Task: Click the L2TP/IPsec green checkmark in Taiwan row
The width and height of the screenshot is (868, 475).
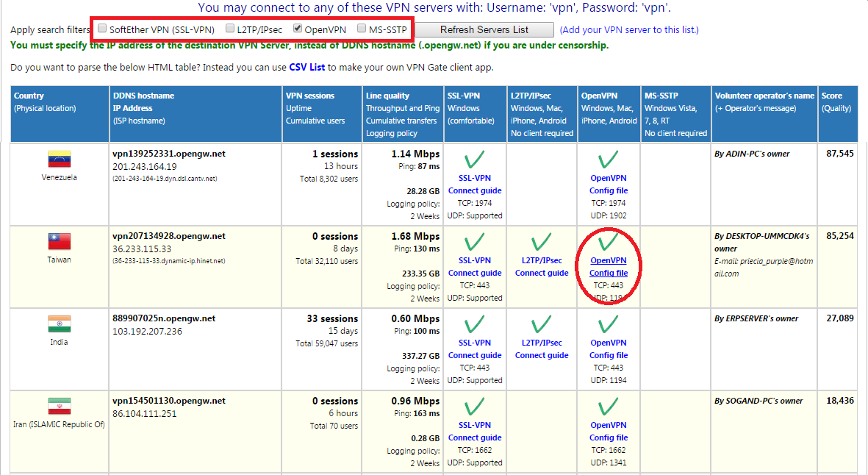Action: click(542, 242)
